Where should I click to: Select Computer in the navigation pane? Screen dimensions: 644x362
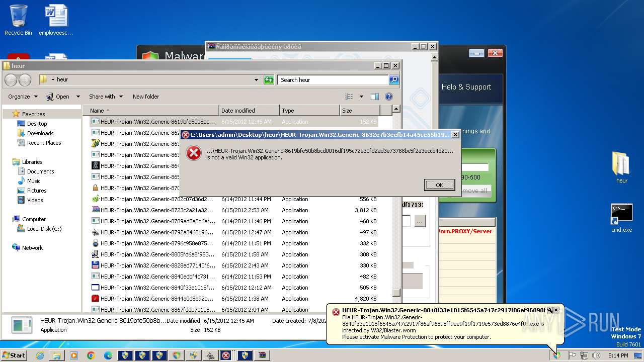tap(34, 219)
